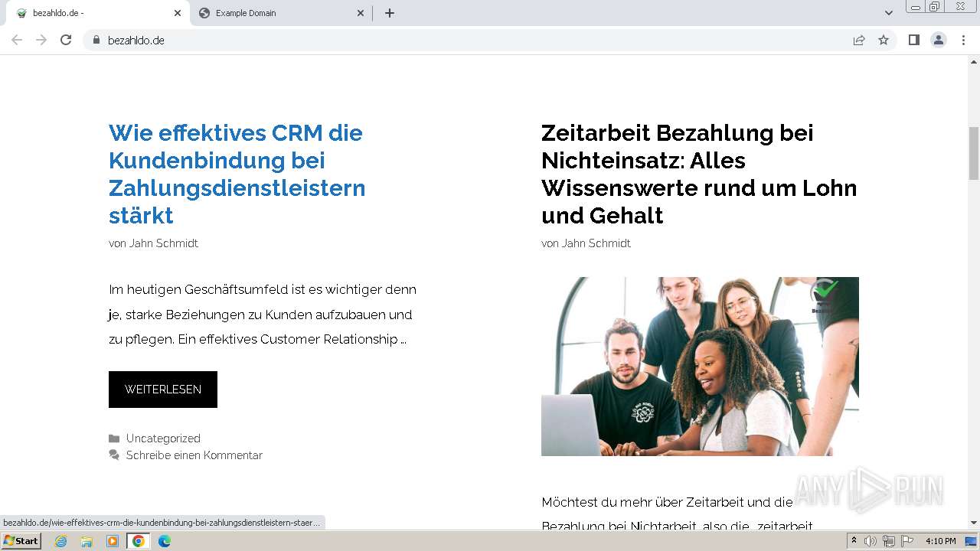This screenshot has height=551, width=980.
Task: Open author Jahn Schmidt under the Zeitarbeit article
Action: 596,243
